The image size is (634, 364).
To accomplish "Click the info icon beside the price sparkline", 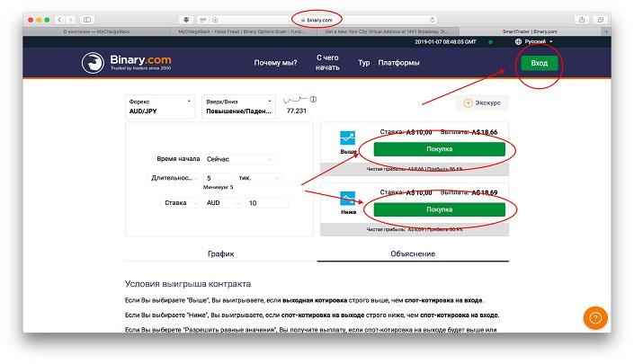I will point(314,99).
